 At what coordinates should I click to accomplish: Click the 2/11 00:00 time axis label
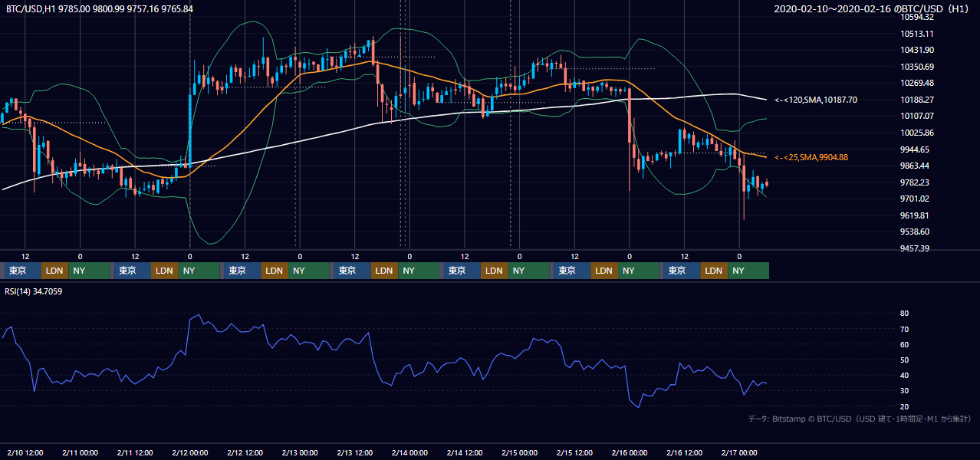pyautogui.click(x=80, y=452)
